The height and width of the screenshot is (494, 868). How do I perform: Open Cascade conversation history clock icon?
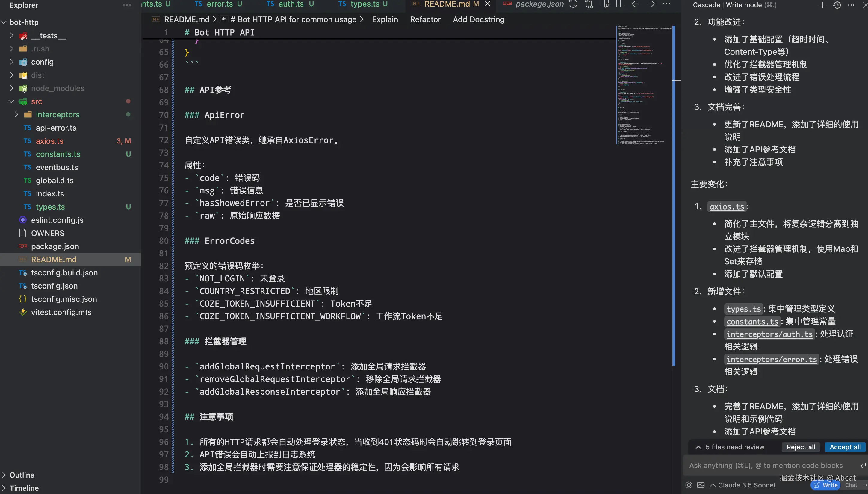(x=837, y=5)
